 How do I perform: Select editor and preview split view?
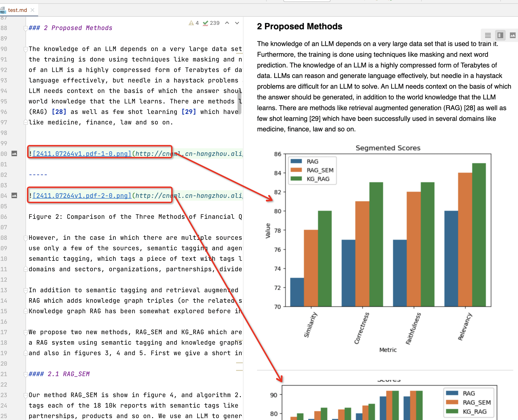500,36
